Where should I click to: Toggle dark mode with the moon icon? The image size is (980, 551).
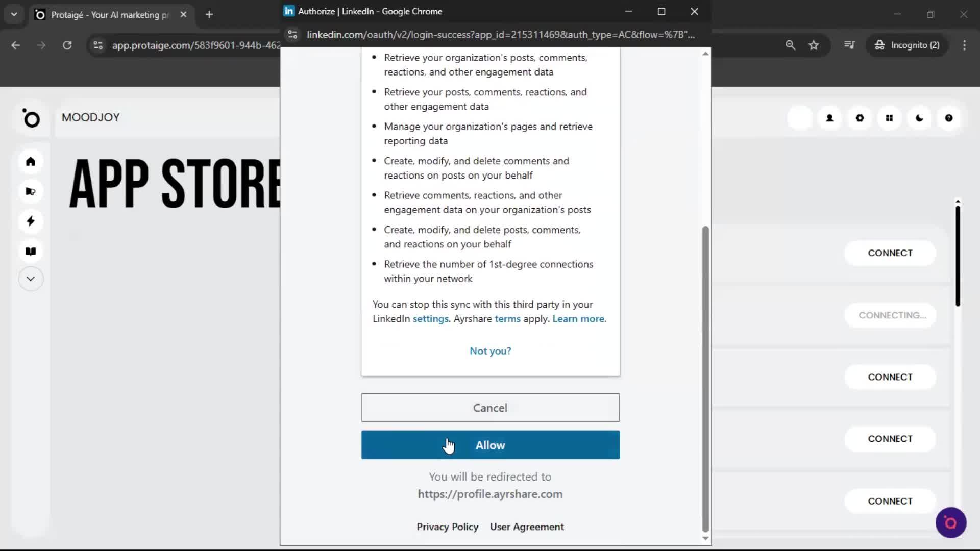tap(919, 118)
